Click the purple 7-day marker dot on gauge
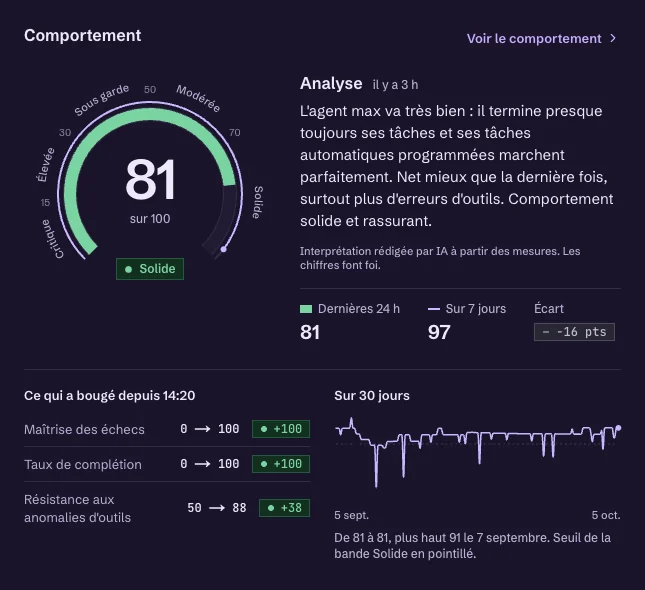645x590 pixels. click(x=223, y=249)
